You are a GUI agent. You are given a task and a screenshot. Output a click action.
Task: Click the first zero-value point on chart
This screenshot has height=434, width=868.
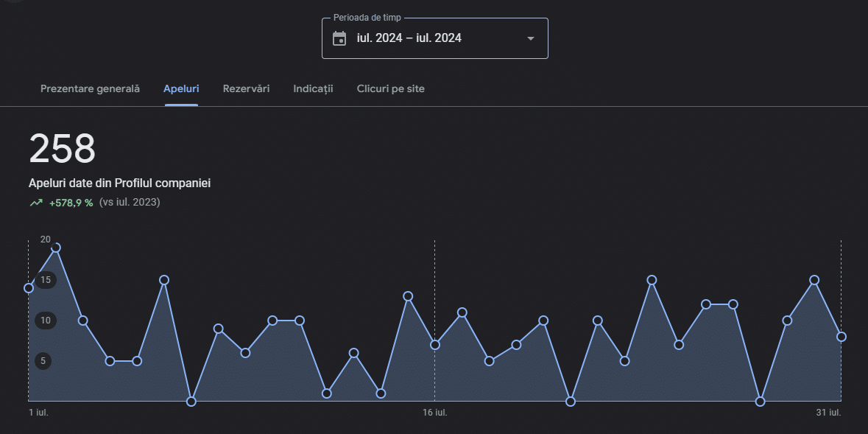point(191,402)
